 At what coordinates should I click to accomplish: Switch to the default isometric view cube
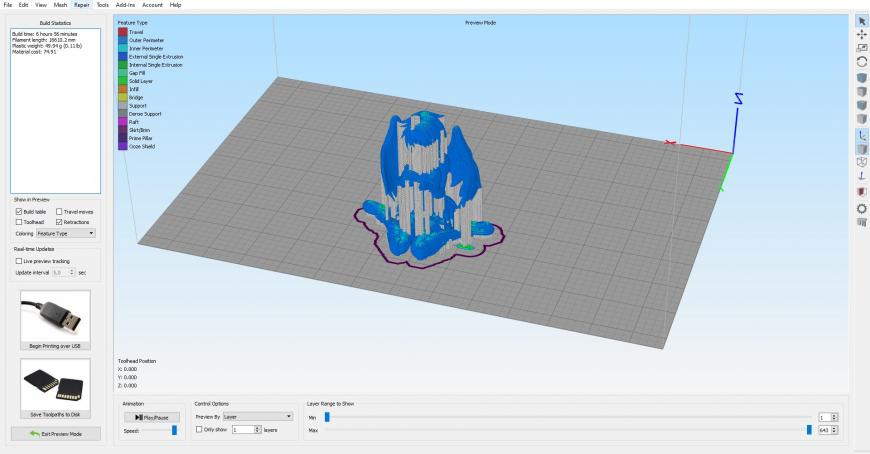862,78
